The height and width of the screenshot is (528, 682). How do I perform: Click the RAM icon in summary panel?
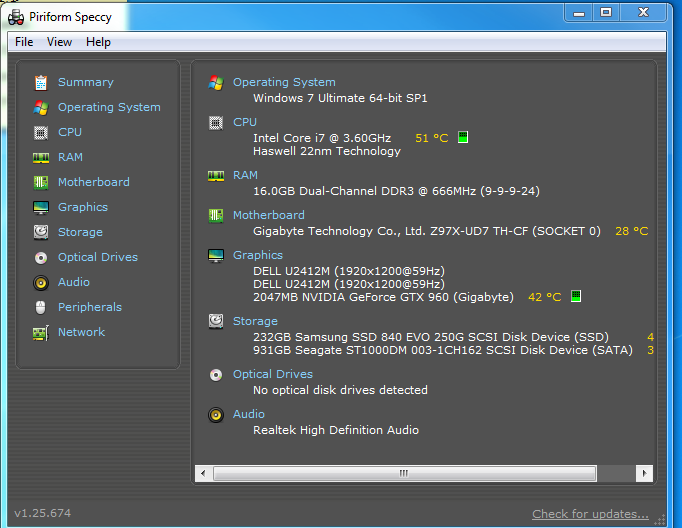click(x=216, y=176)
